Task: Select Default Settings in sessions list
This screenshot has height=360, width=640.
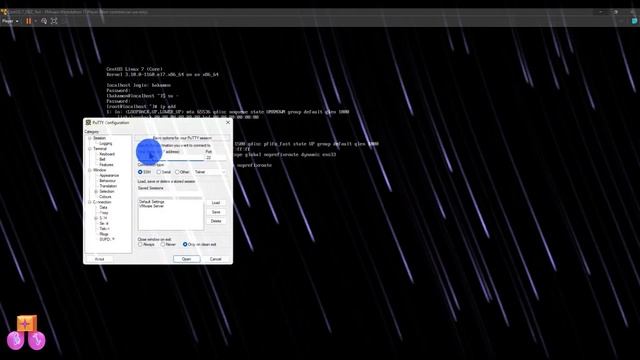Action: pyautogui.click(x=152, y=202)
